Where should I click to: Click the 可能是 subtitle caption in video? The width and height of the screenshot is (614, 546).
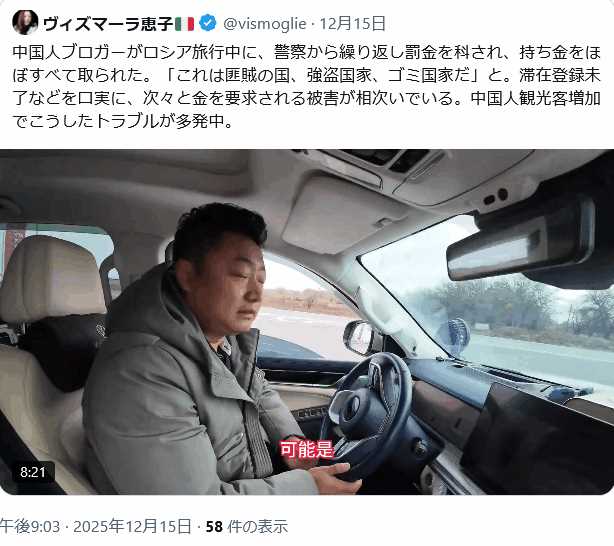[x=306, y=449]
